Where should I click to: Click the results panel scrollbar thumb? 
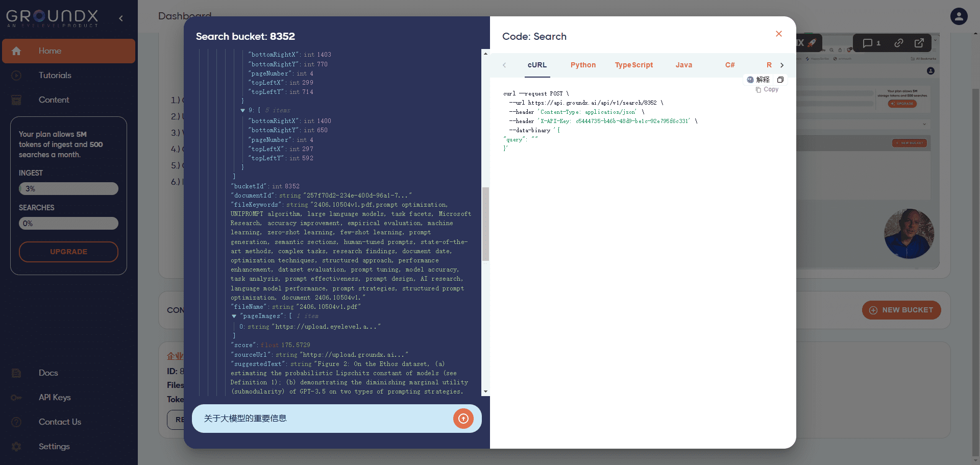coord(485,224)
